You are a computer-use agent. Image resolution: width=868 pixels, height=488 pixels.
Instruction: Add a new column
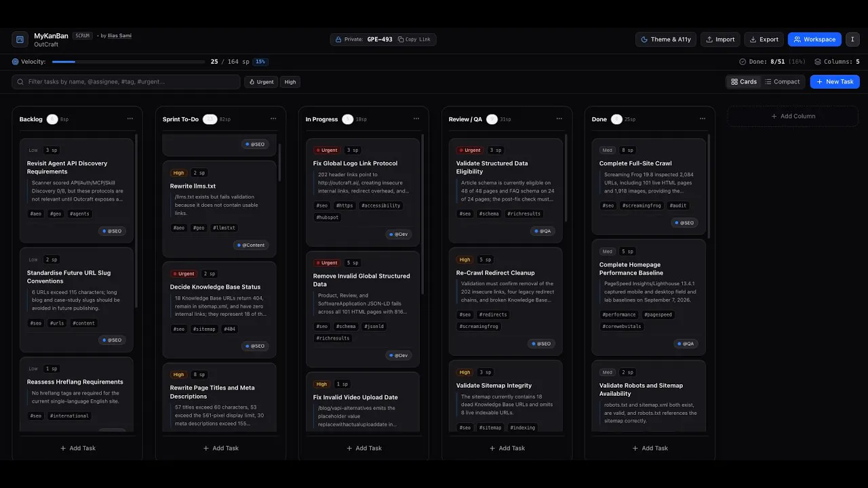[793, 116]
